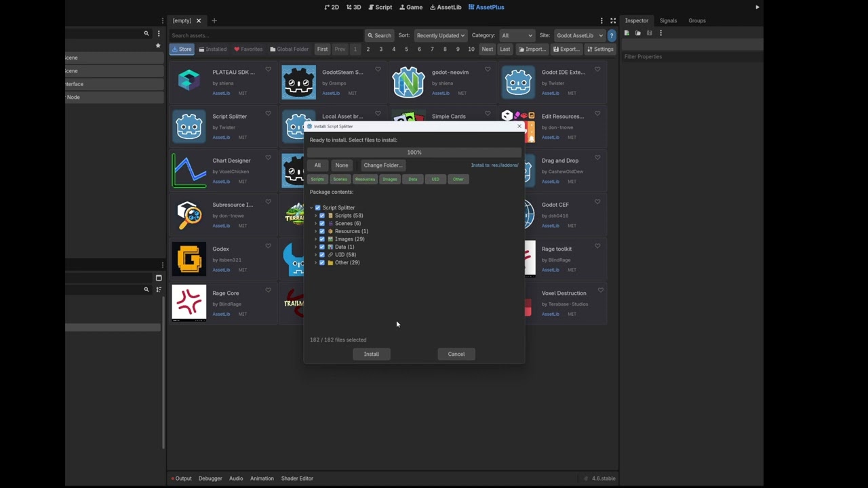
Task: Favorite the Godot IDE Exte... asset heart
Action: pyautogui.click(x=597, y=69)
